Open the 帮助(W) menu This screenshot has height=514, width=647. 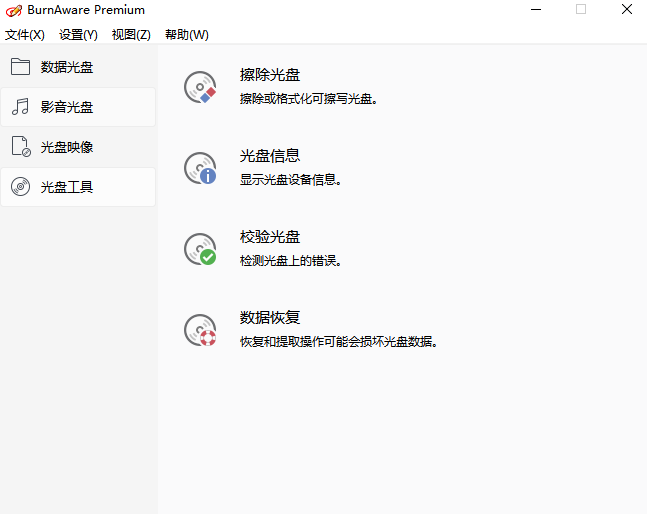pyautogui.click(x=187, y=35)
